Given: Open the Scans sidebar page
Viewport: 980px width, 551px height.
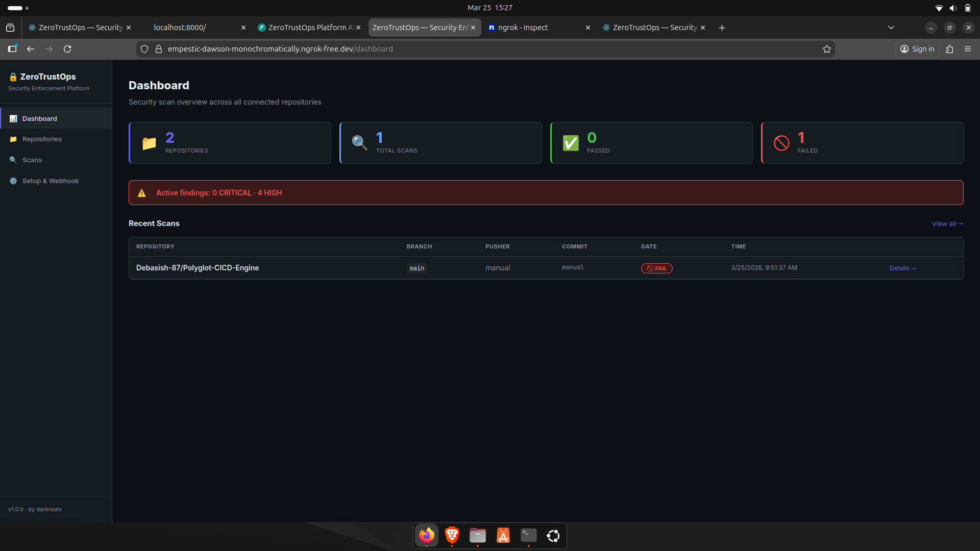Looking at the screenshot, I should click(32, 160).
